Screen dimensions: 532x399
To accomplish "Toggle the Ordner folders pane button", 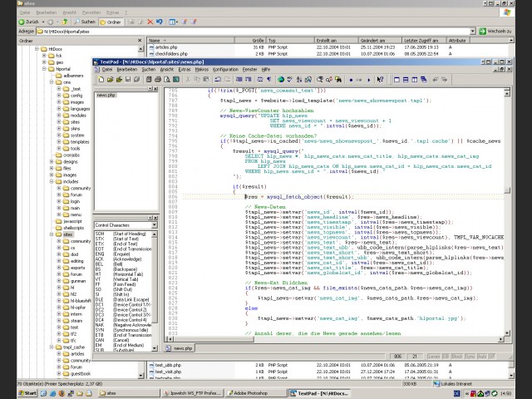I will point(111,22).
